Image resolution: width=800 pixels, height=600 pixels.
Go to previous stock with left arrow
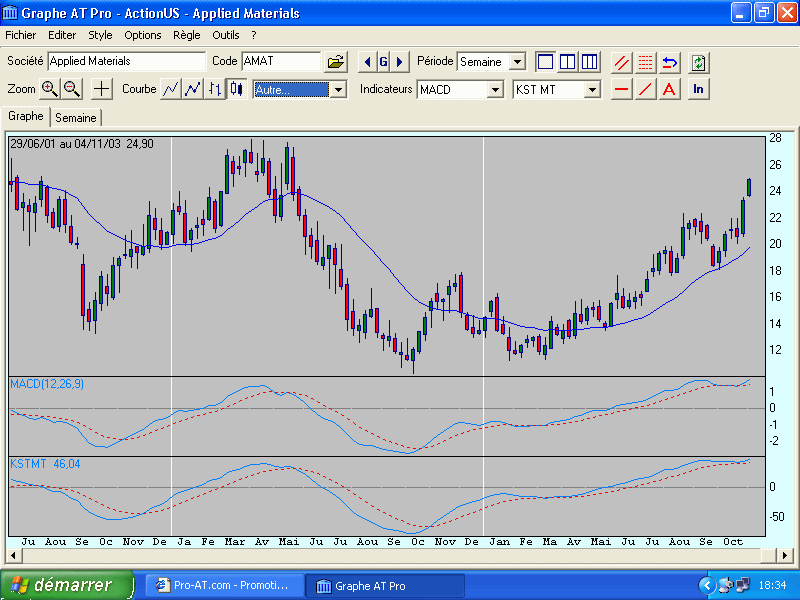point(367,62)
